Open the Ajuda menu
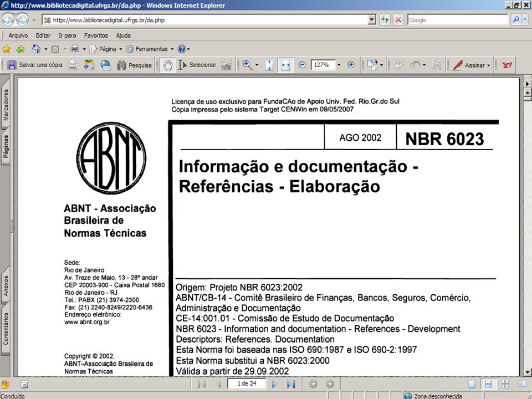Viewport: 532px width, 399px height. click(123, 35)
